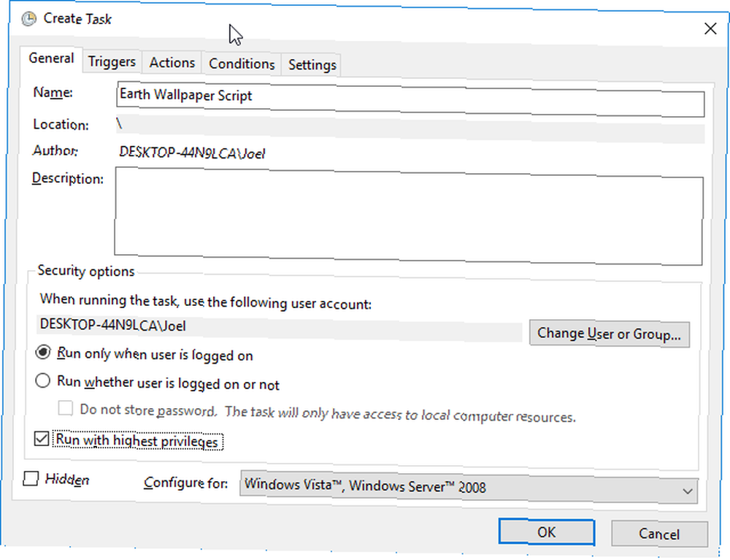Screen dimensions: 730x560
Task: Go to the Settings tab
Action: [x=312, y=65]
